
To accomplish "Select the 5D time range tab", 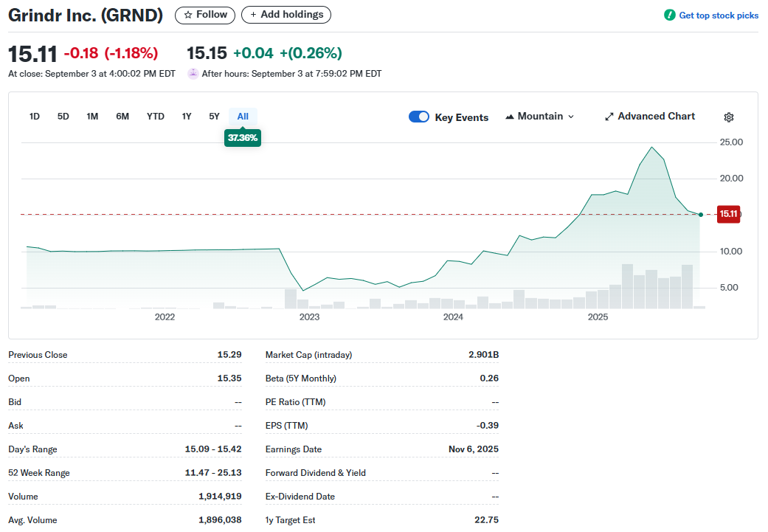I will click(x=63, y=117).
